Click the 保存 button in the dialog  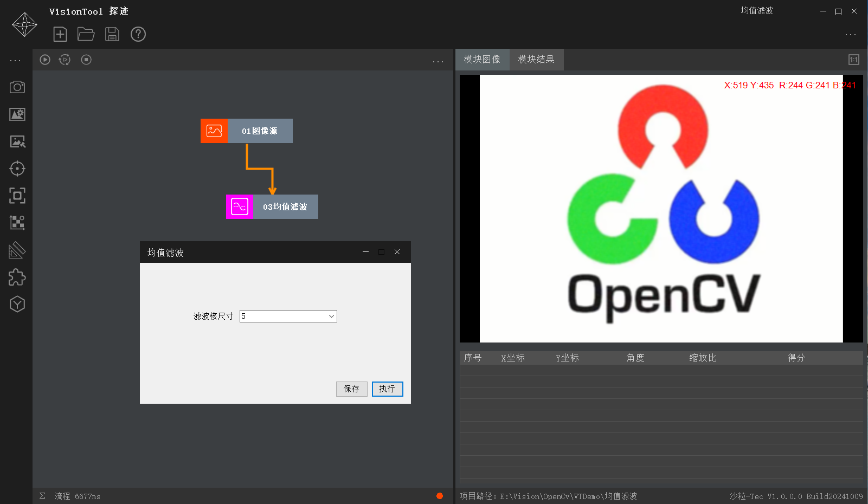[351, 389]
